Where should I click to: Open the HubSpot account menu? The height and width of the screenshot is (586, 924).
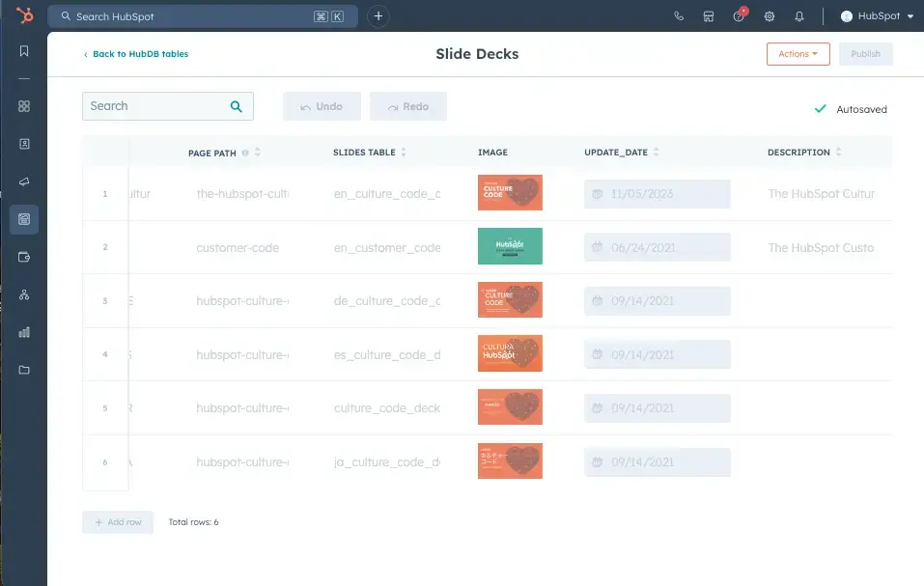point(877,16)
